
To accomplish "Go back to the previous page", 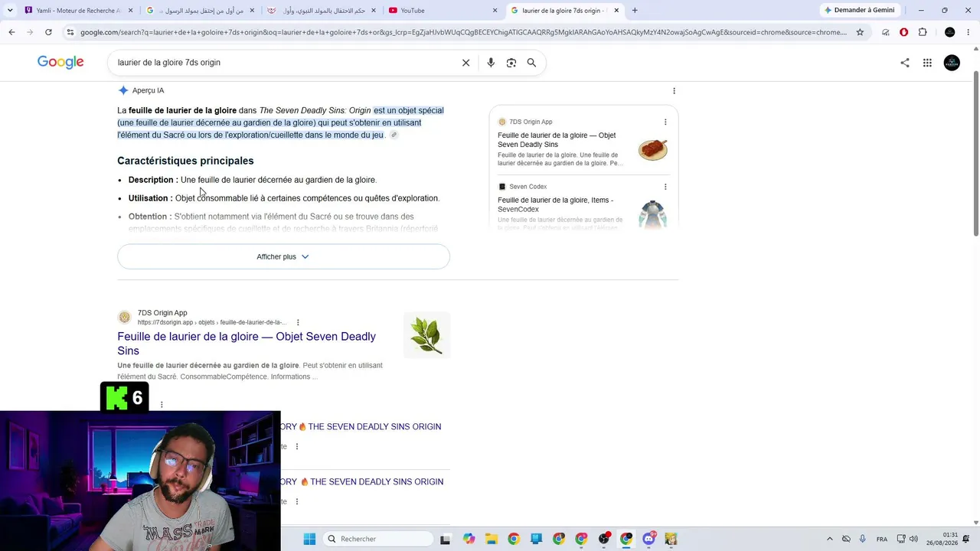I will click(11, 32).
